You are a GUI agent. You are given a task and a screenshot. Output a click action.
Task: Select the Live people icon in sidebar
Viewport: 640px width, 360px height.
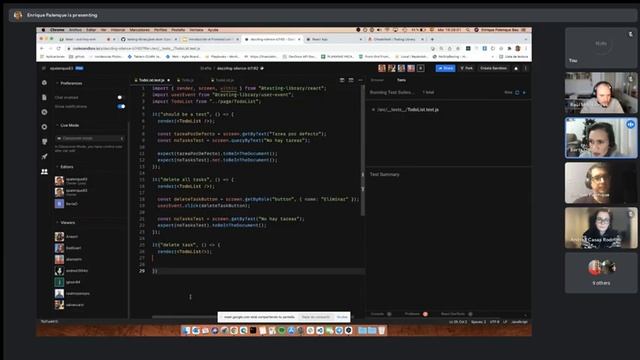(x=44, y=172)
